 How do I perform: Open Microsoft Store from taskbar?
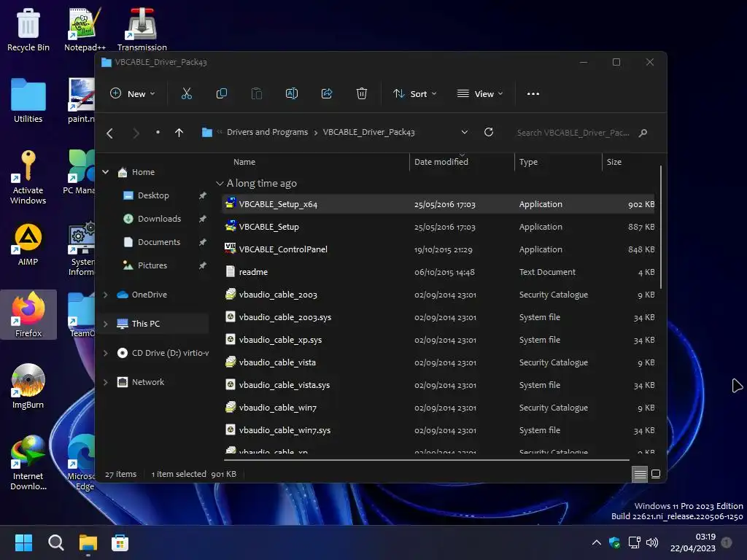[120, 542]
